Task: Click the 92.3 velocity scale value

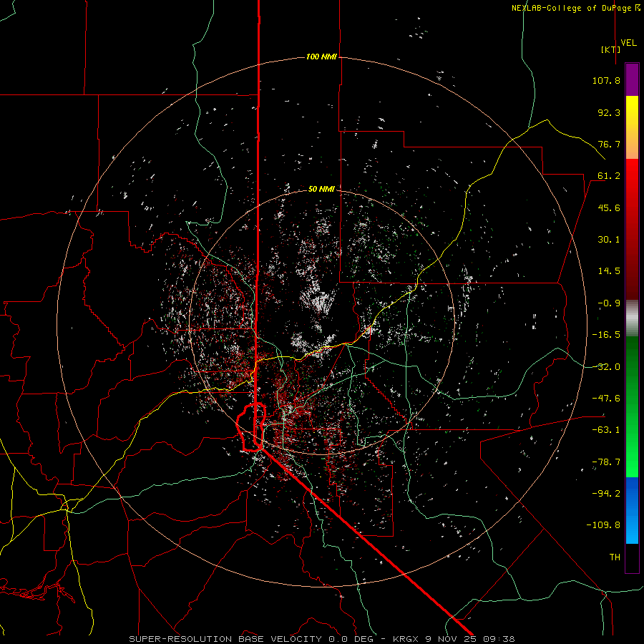Action: 609,112
